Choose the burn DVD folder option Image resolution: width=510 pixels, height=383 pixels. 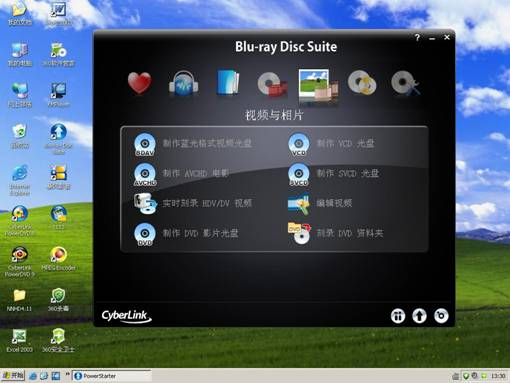(x=335, y=233)
